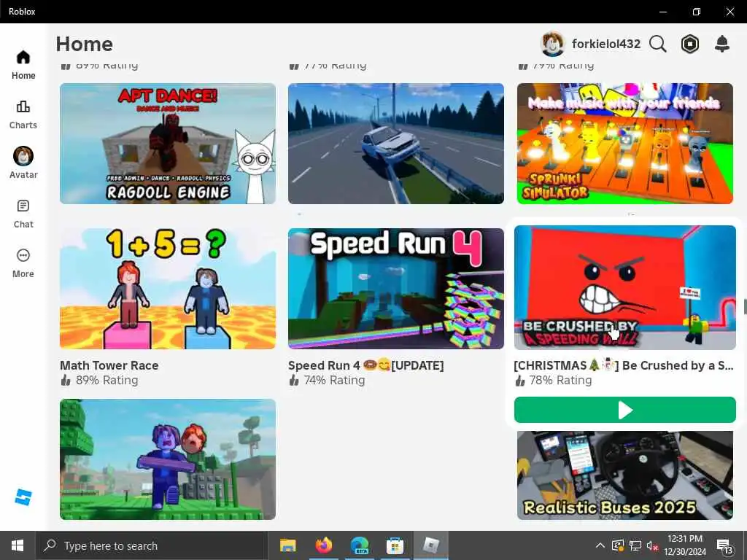Open the Home tab in sidebar
This screenshot has width=747, height=560.
(23, 65)
